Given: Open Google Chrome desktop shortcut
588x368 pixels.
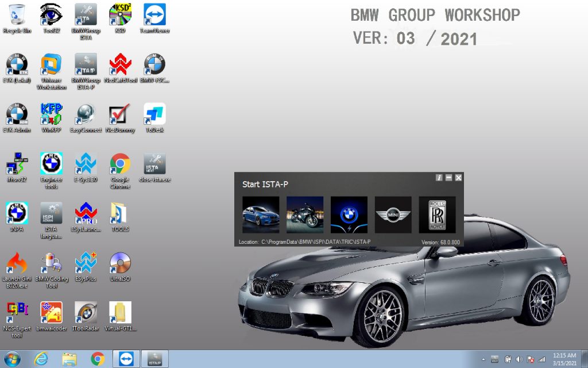Looking at the screenshot, I should (x=120, y=170).
